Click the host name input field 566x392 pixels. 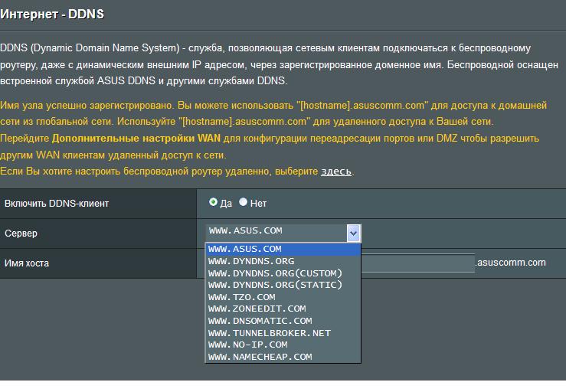tap(417, 263)
